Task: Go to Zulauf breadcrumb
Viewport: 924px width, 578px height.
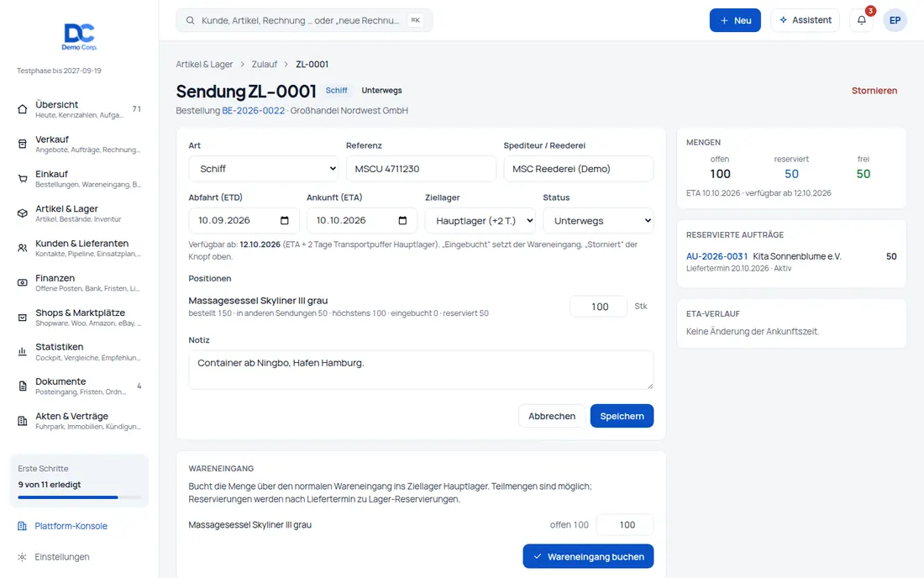Action: (264, 64)
